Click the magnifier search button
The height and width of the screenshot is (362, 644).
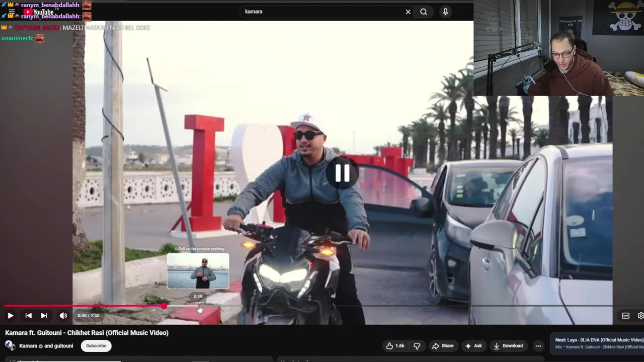424,12
